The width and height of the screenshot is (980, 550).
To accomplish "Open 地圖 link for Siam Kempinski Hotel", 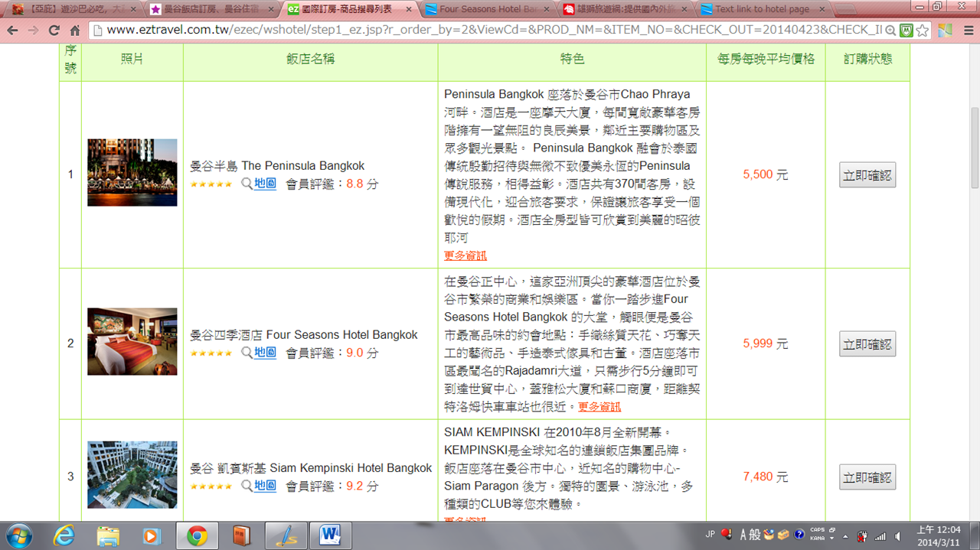I will (x=265, y=486).
